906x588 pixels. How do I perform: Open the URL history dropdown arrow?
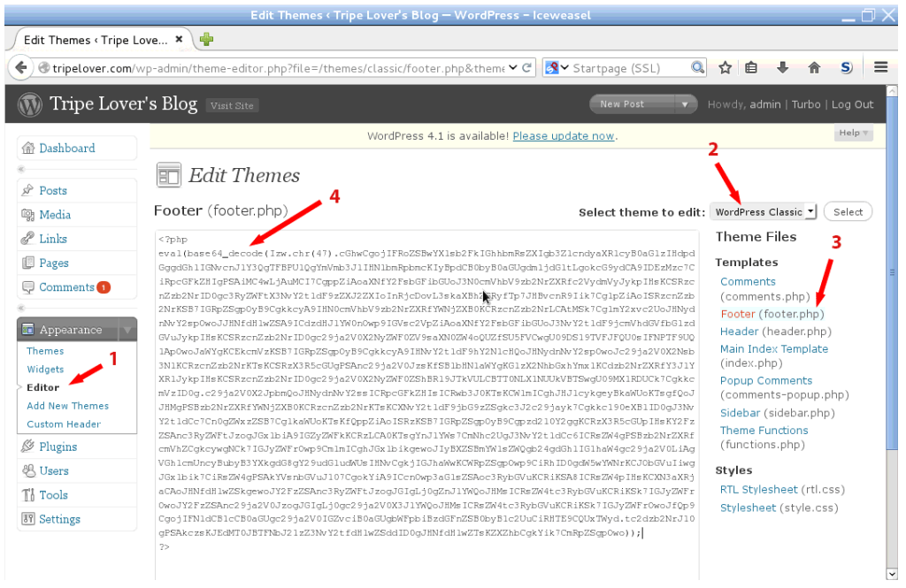513,67
